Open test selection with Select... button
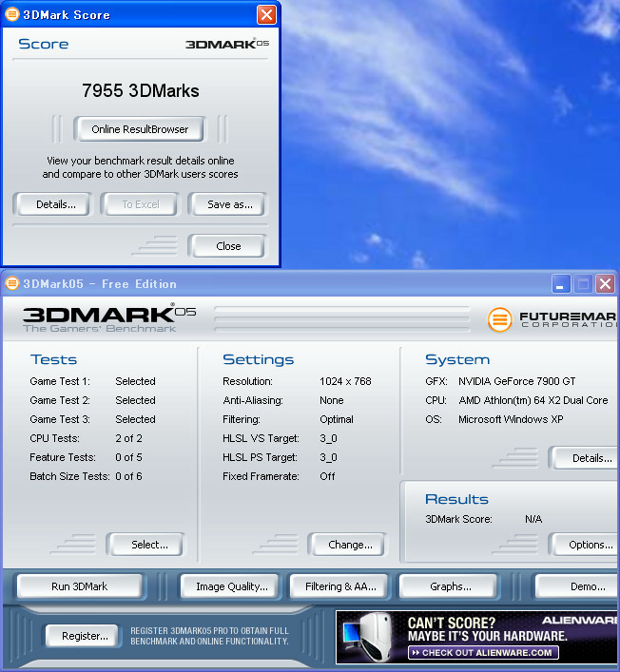620x672 pixels. tap(147, 545)
